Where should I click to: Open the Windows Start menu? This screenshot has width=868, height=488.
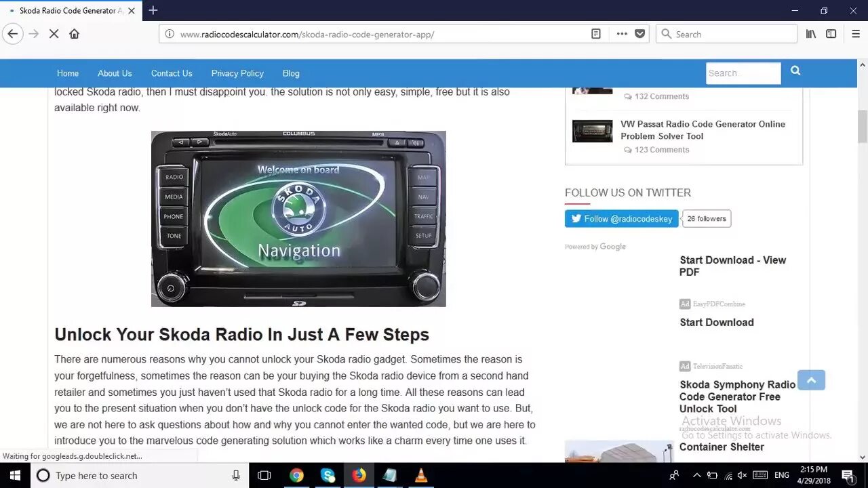pyautogui.click(x=15, y=475)
